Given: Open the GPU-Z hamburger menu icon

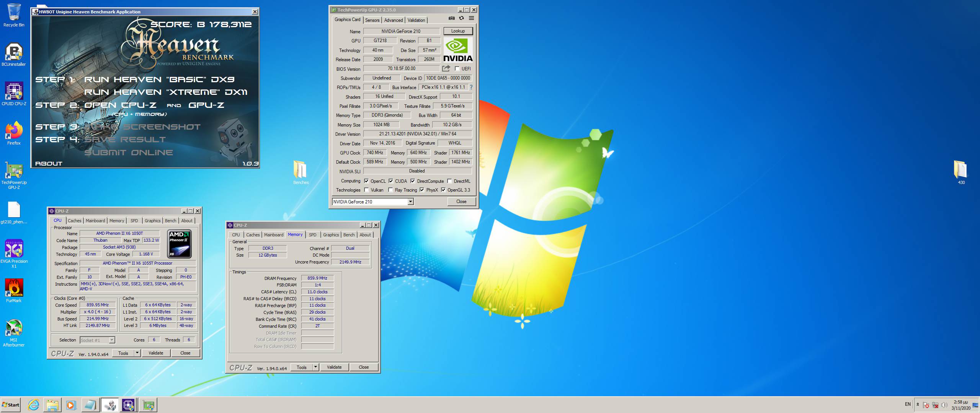Looking at the screenshot, I should coord(471,18).
